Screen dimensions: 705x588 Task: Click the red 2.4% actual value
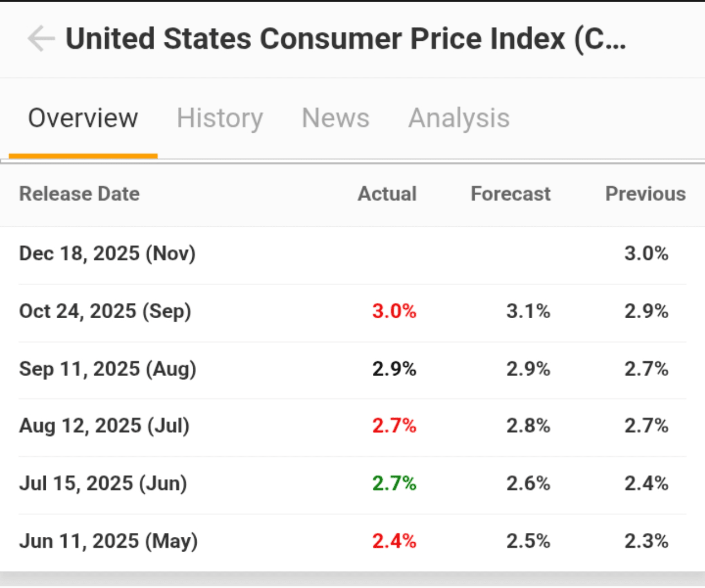coord(394,541)
